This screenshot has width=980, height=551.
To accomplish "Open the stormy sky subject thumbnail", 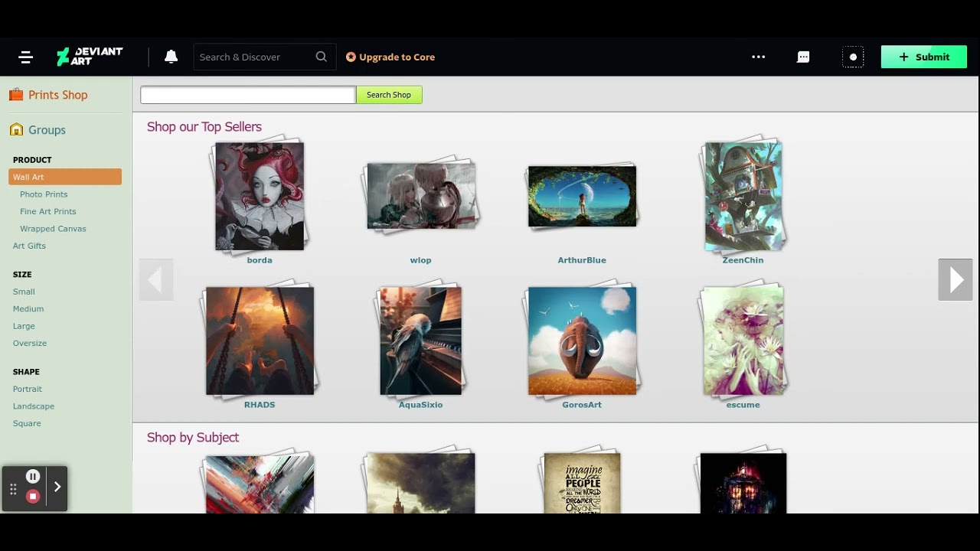I will 421,483.
